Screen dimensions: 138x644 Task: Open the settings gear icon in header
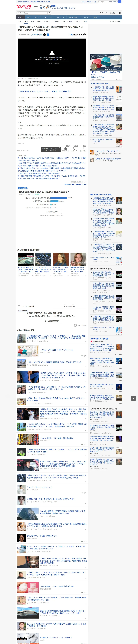pos(120,13)
